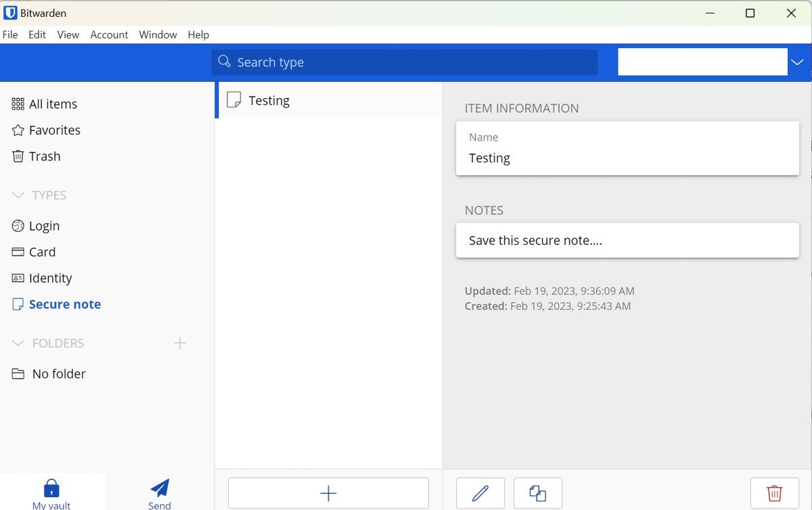Viewport: 812px width, 510px height.
Task: Select My vault lock icon
Action: [51, 493]
